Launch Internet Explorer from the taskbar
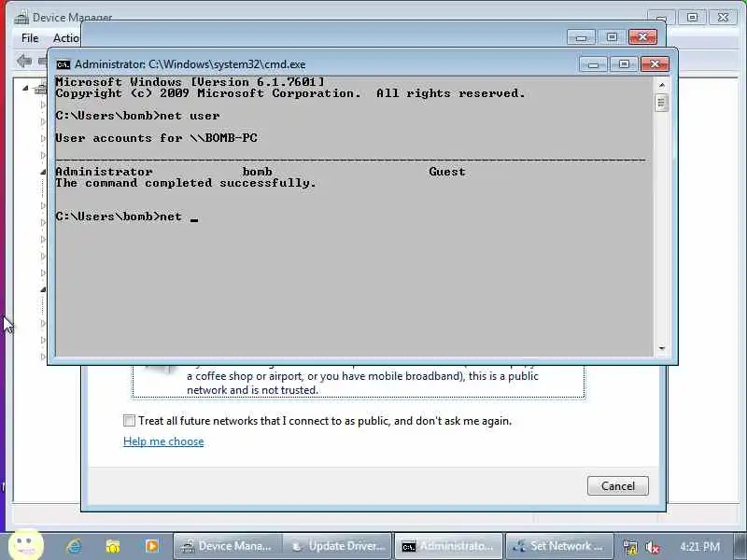The height and width of the screenshot is (560, 747). coord(74,546)
